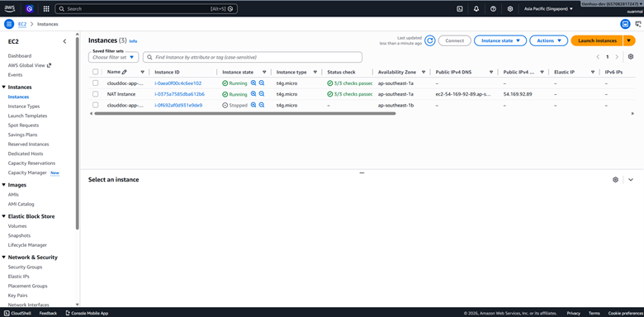The height and width of the screenshot is (317, 644).
Task: Zoom in icon for clouddoc running instance
Action: (x=253, y=83)
